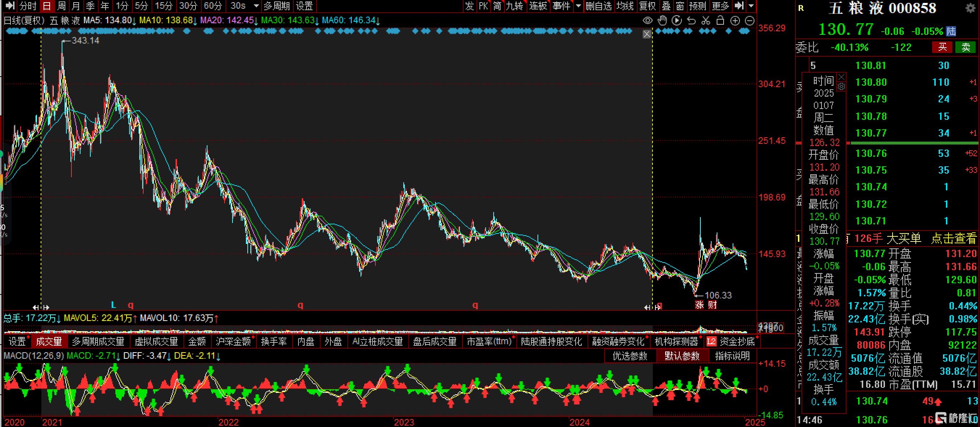This screenshot has height=427, width=980.
Task: Switch to 5分 minute chart
Action: (x=141, y=6)
